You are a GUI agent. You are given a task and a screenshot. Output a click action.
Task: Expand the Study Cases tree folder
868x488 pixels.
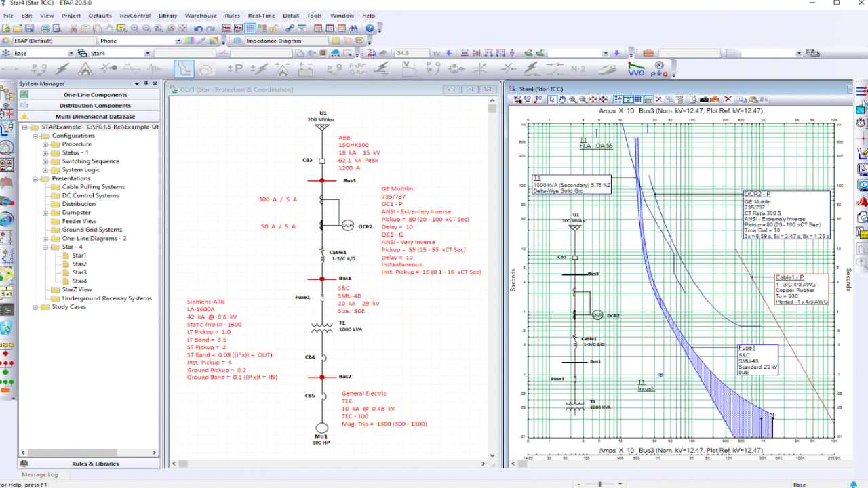click(x=37, y=307)
